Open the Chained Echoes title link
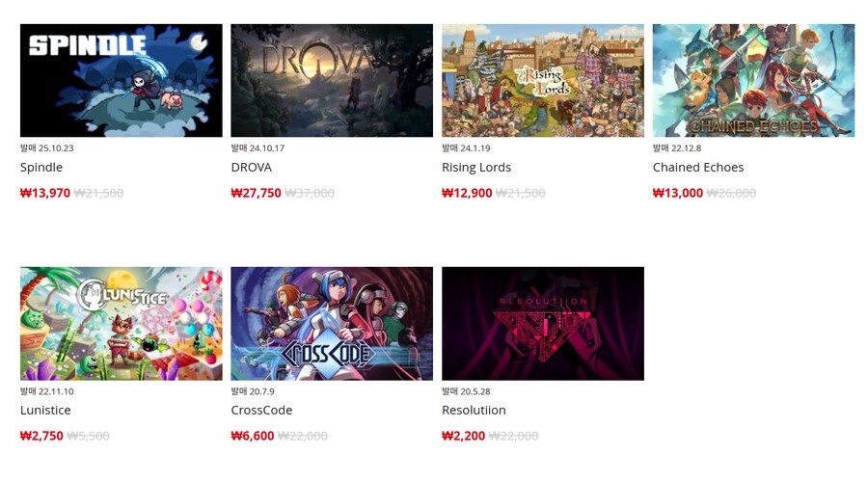Screen dimensions: 868x481 [698, 167]
